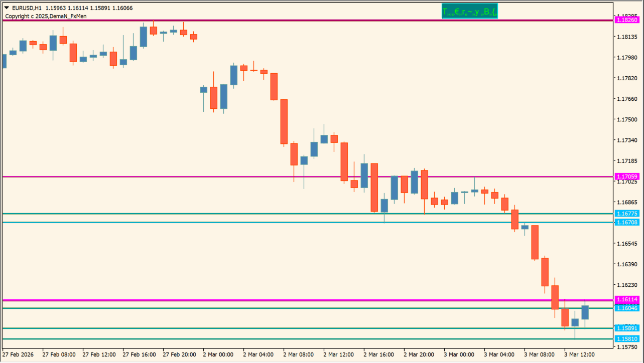644x363 pixels.
Task: Select the blue 1.15891 price tag
Action: [627, 328]
